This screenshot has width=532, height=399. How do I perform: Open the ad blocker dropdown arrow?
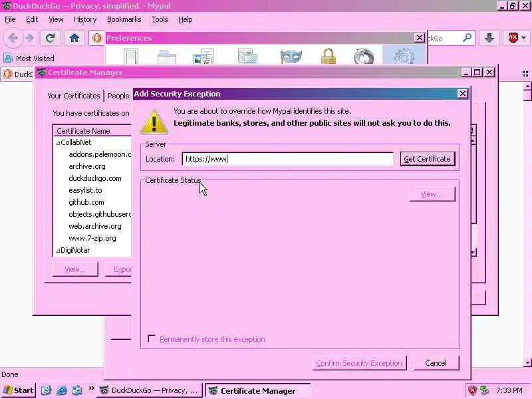[x=524, y=38]
